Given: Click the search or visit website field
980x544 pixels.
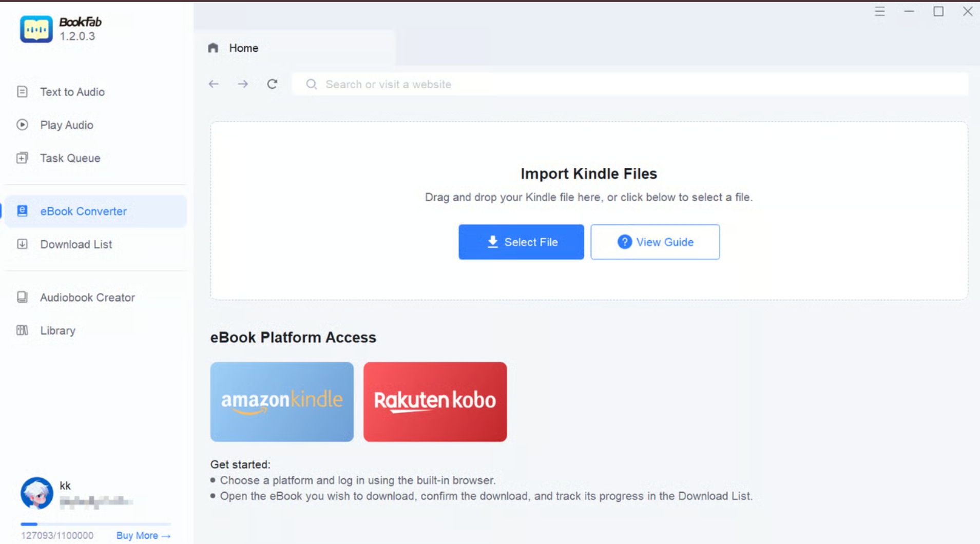Looking at the screenshot, I should pos(462,84).
